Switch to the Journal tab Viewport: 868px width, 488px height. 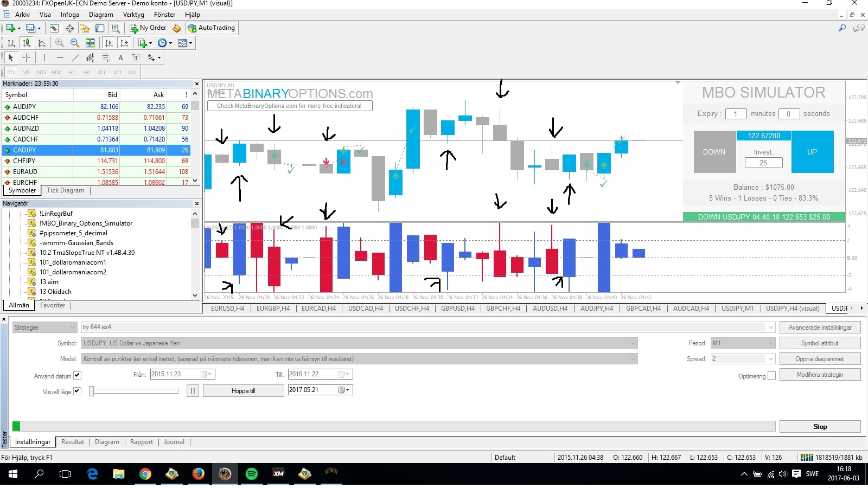[x=174, y=442]
